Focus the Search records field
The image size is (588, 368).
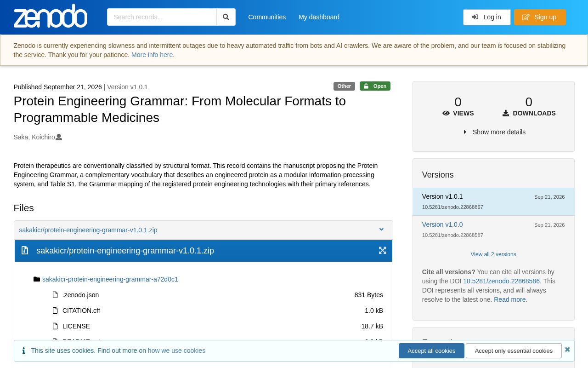162,17
